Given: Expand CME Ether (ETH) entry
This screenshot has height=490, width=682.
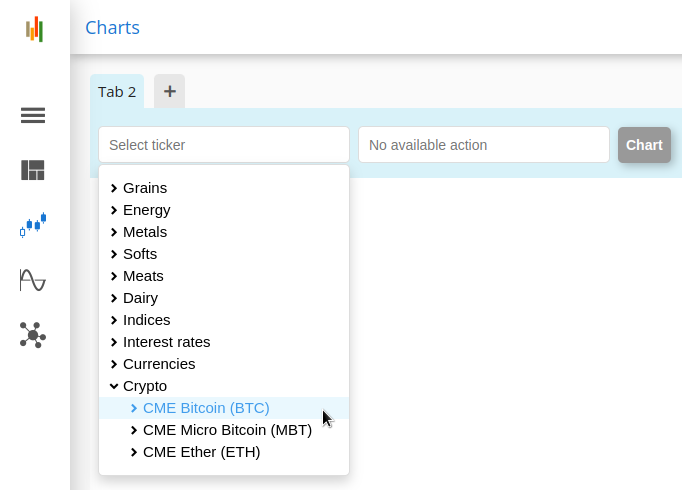Looking at the screenshot, I should pos(195,452).
